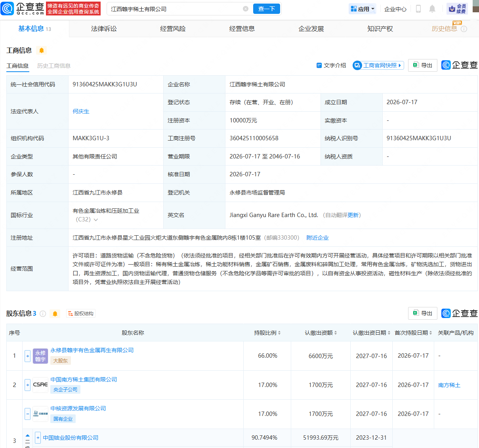
Task: Select the 10000万元 registered capital value
Action: tap(243, 120)
